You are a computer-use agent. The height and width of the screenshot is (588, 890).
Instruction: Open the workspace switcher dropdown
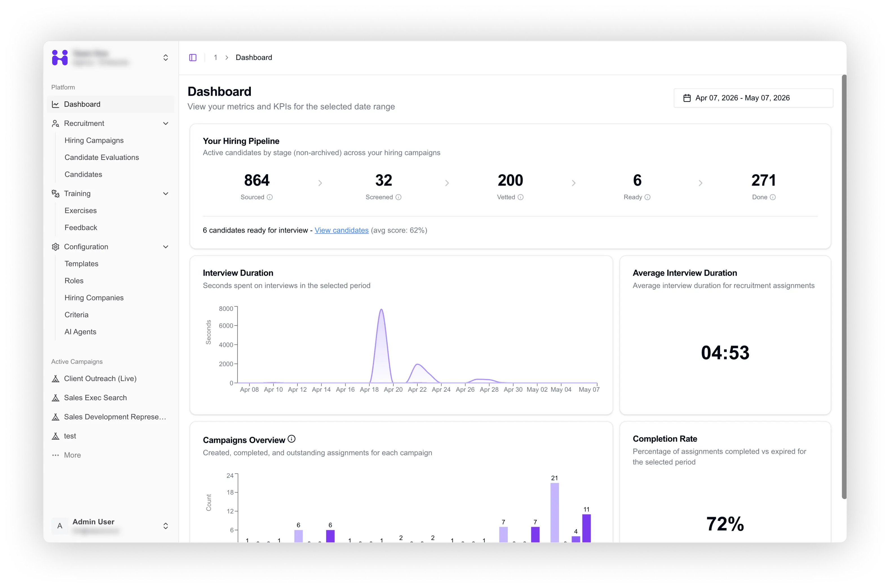(165, 58)
